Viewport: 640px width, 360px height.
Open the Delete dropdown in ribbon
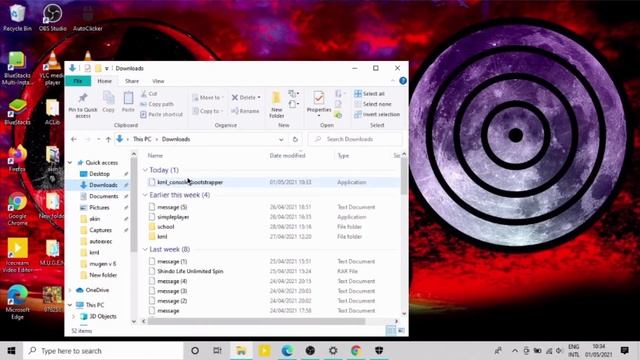click(x=246, y=98)
